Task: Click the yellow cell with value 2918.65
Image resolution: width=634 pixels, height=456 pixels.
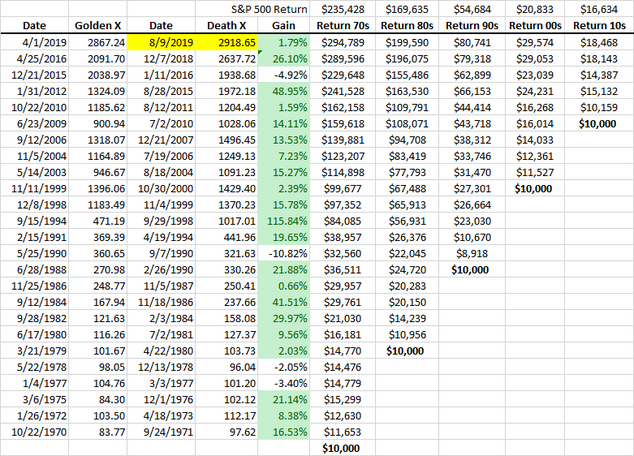Action: pyautogui.click(x=234, y=45)
